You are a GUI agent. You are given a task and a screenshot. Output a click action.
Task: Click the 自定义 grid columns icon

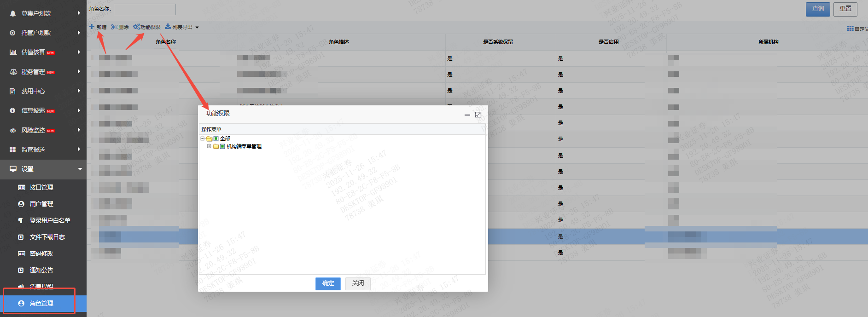tap(850, 29)
